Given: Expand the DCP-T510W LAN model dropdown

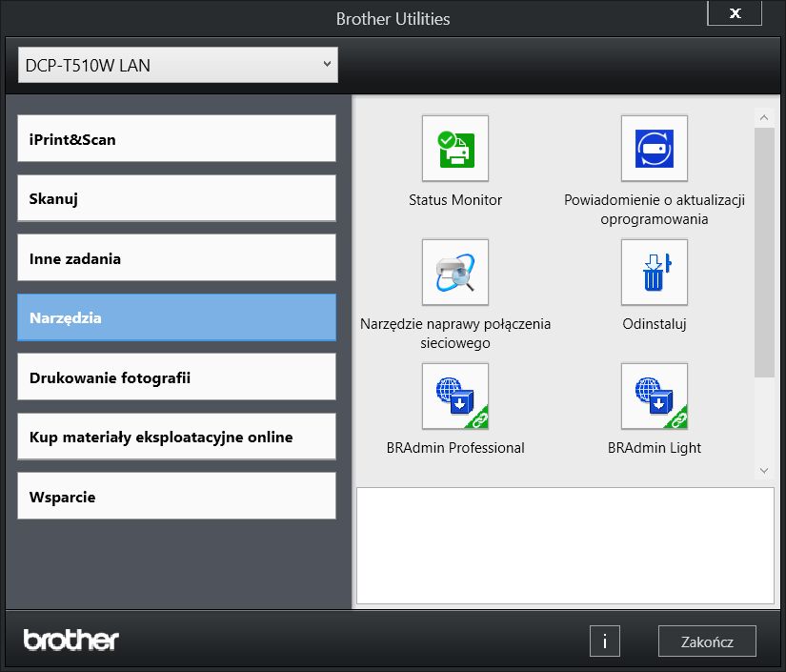Looking at the screenshot, I should [x=178, y=65].
